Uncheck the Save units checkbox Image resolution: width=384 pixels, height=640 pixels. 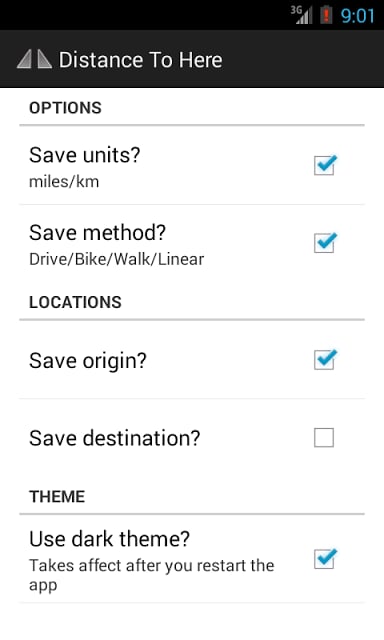[325, 165]
